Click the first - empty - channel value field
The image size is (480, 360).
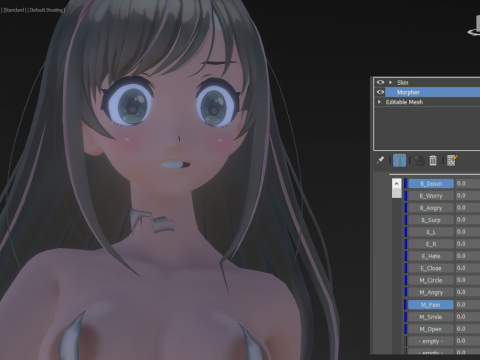pos(468,341)
